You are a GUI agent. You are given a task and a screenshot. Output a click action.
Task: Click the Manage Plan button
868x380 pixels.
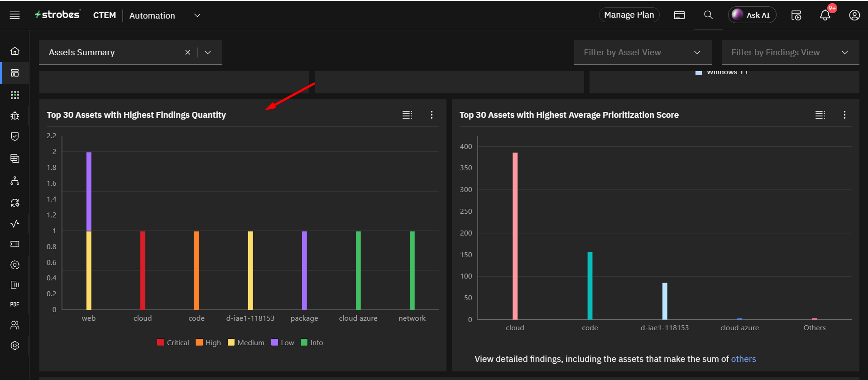tap(629, 15)
